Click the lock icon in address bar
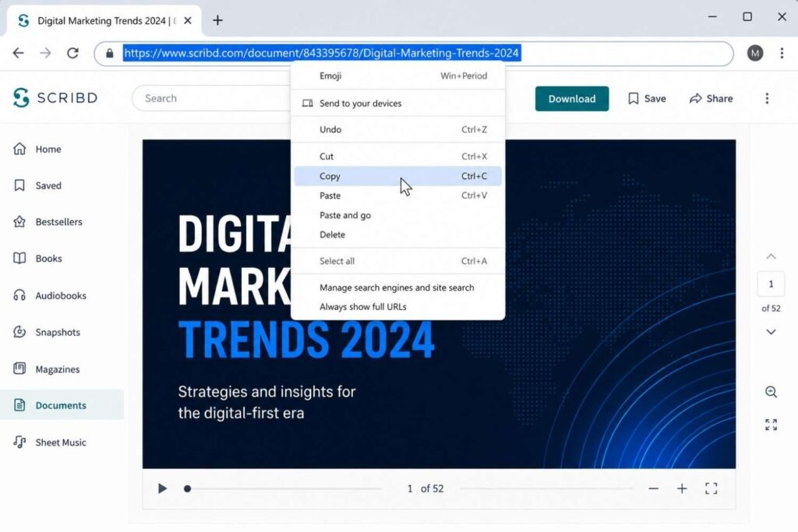Screen dimensions: 798x532 point(109,53)
